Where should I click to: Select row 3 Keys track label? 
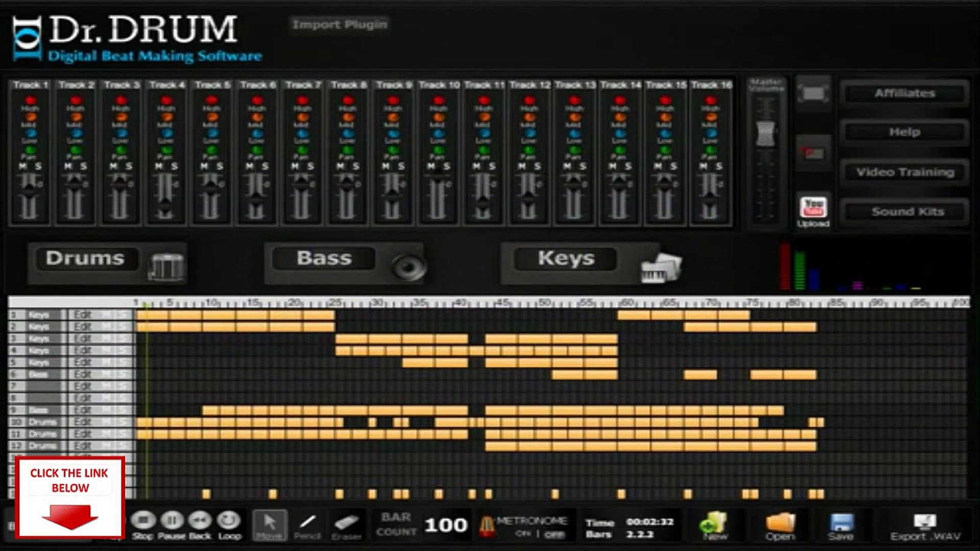click(x=38, y=339)
